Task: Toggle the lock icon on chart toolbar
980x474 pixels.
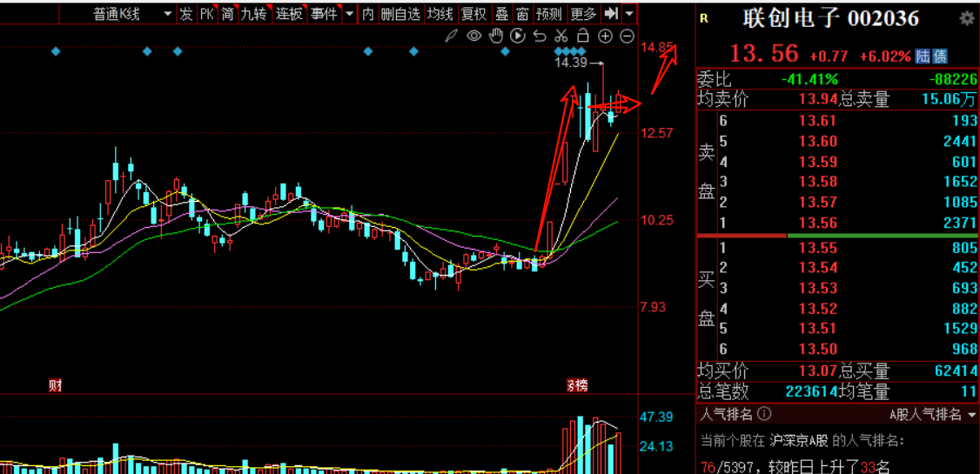Action: click(x=582, y=36)
